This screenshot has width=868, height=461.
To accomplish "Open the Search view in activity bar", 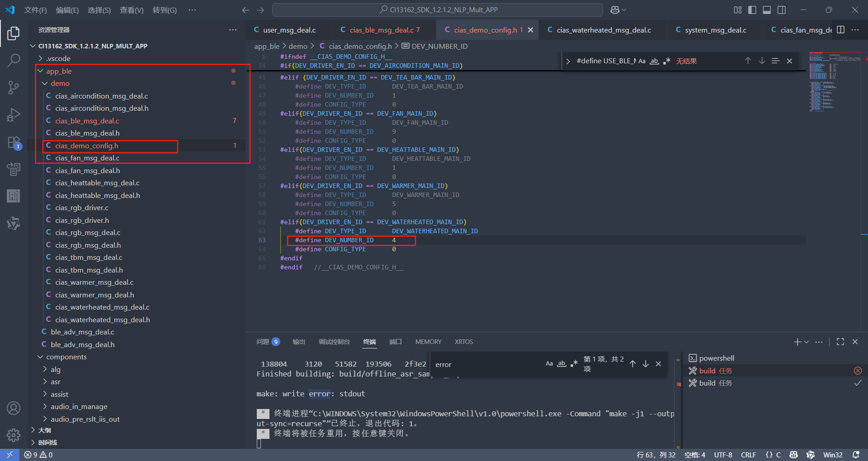I will [x=14, y=60].
